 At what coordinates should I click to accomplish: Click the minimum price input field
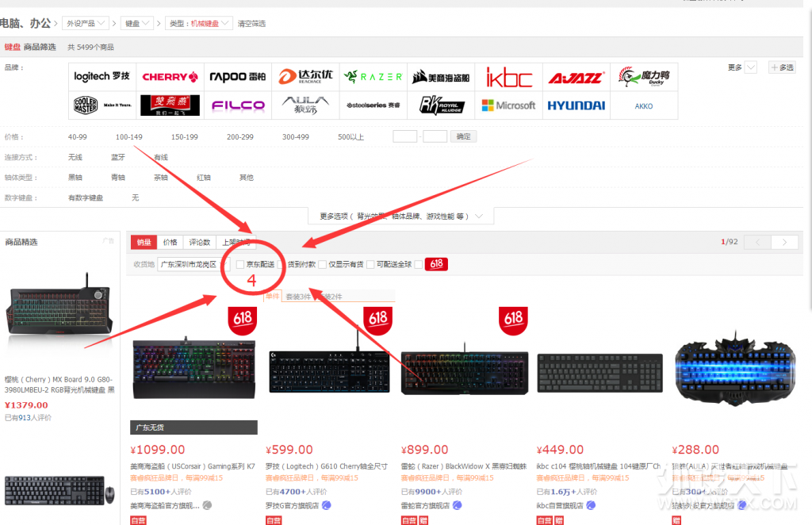pos(405,136)
